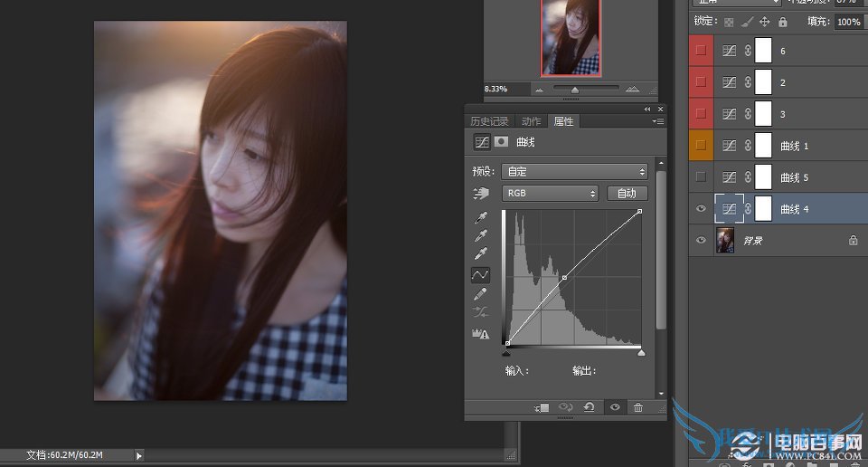
Task: Hide the 曲线 4 layer
Action: 701,209
